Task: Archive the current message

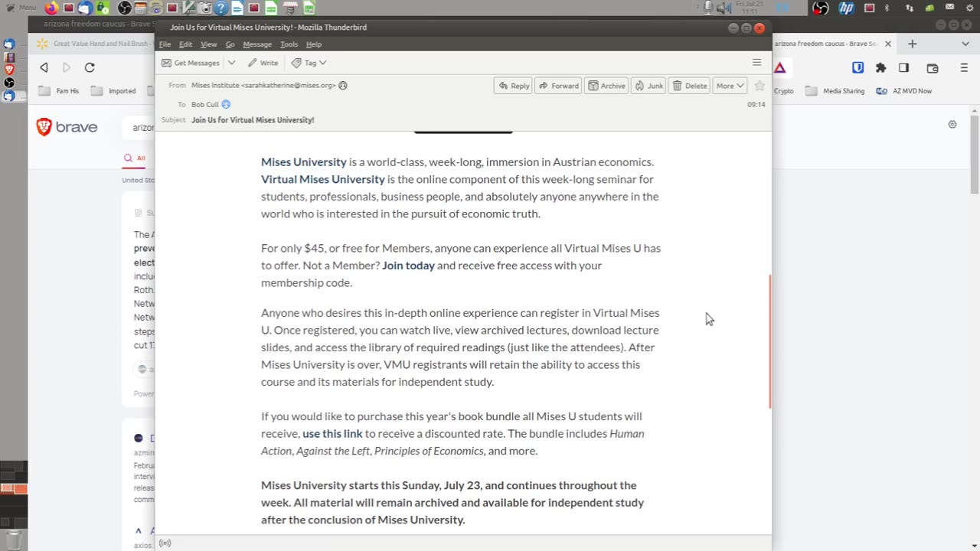Action: click(x=606, y=86)
